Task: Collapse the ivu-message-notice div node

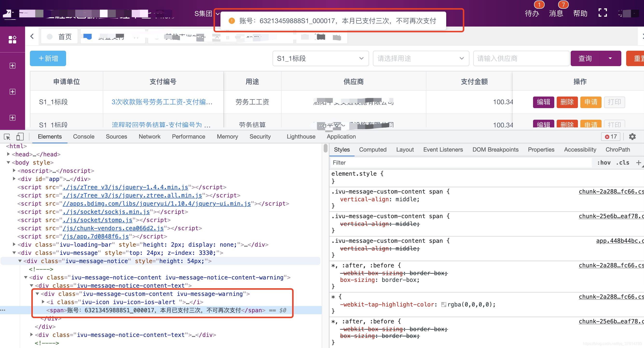Action: 20,261
